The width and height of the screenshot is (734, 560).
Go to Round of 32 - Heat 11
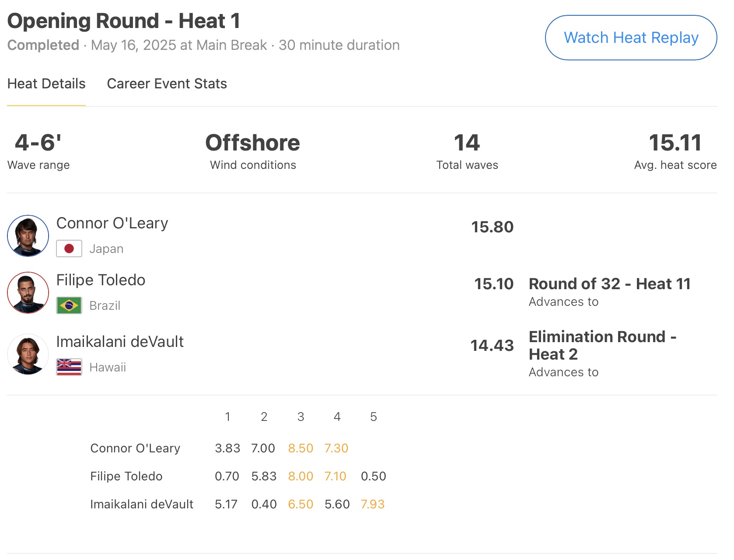609,284
